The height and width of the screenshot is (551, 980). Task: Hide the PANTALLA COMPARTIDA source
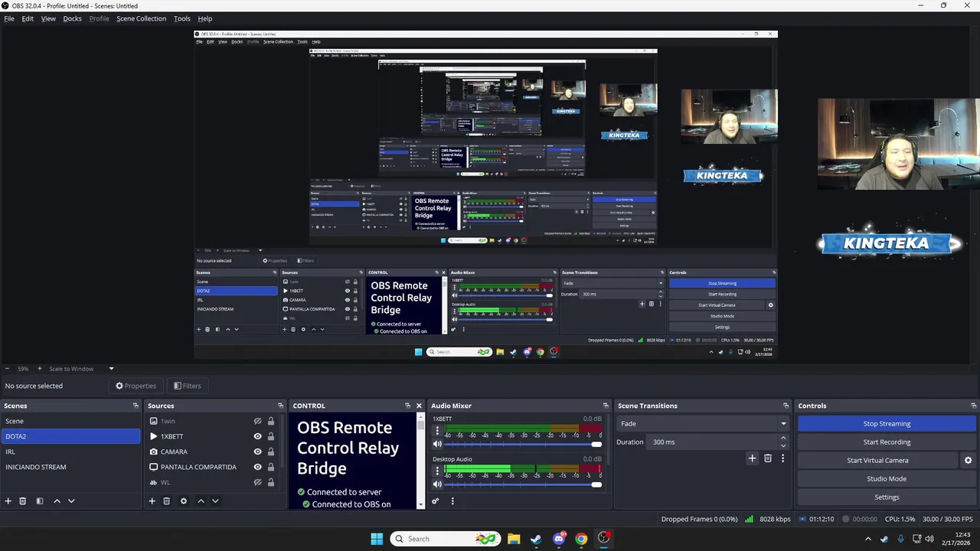pos(257,467)
